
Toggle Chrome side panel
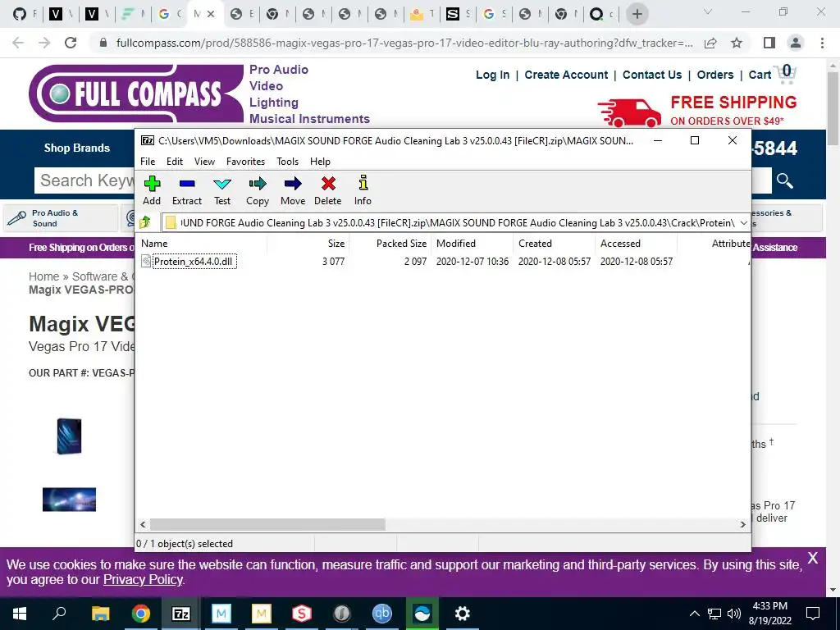coord(769,43)
